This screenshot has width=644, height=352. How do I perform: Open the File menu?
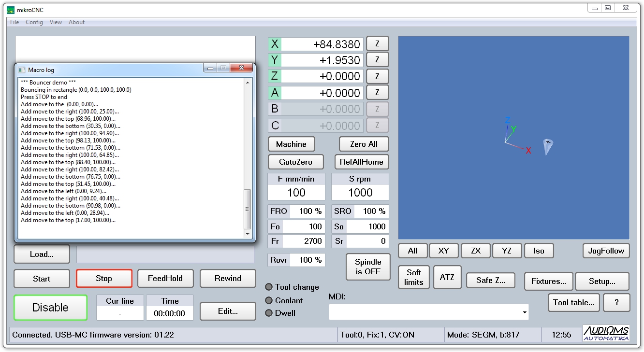15,22
